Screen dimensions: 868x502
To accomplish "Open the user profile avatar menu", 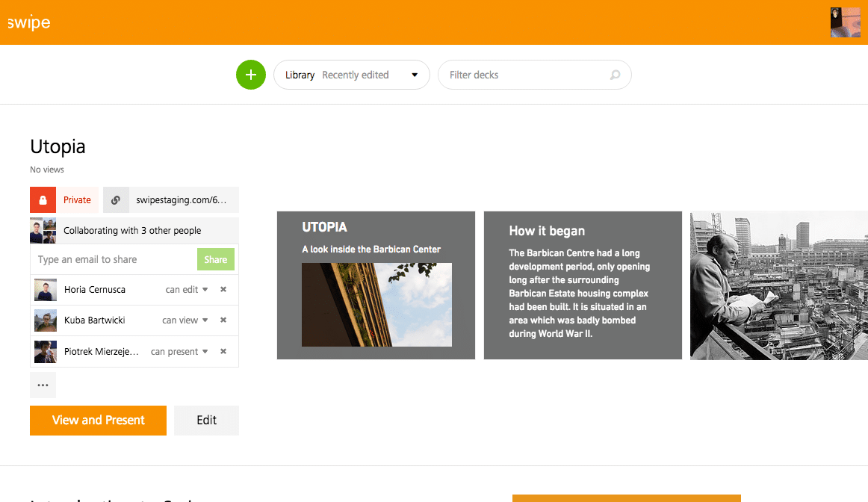I will pyautogui.click(x=846, y=22).
